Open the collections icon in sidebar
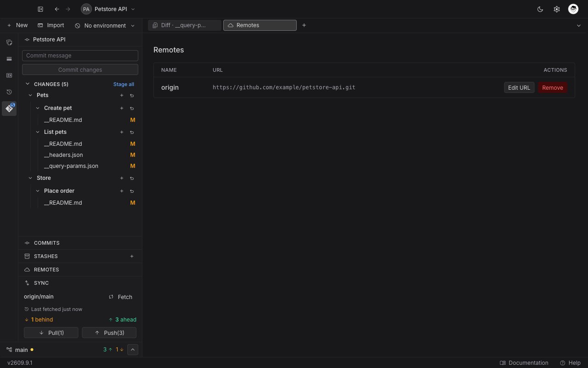The height and width of the screenshot is (368, 588). (x=9, y=42)
